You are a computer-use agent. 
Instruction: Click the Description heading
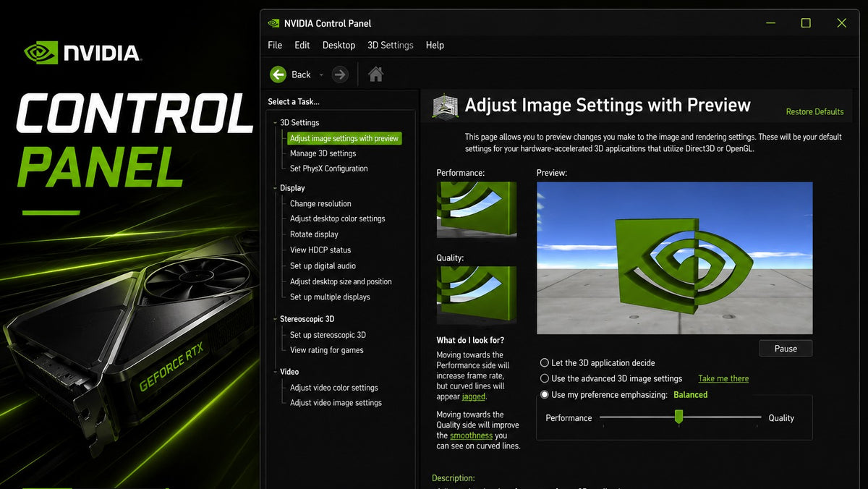[453, 478]
